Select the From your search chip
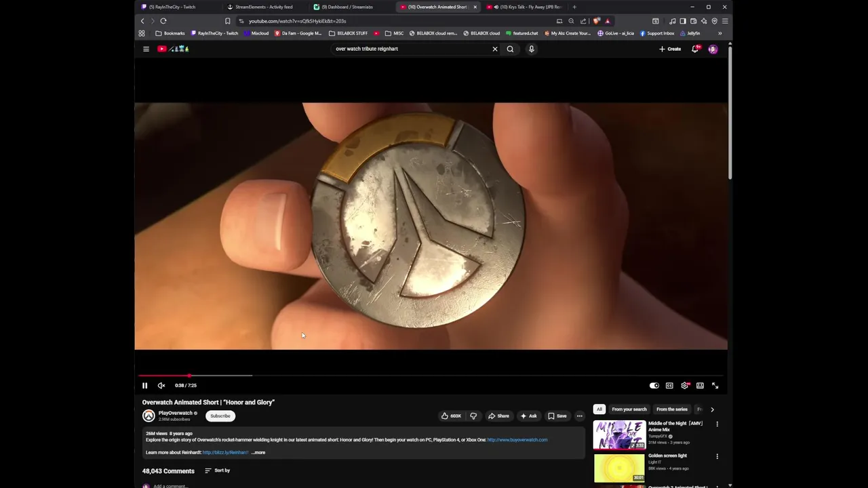Screen dimensions: 868x488 click(629, 409)
